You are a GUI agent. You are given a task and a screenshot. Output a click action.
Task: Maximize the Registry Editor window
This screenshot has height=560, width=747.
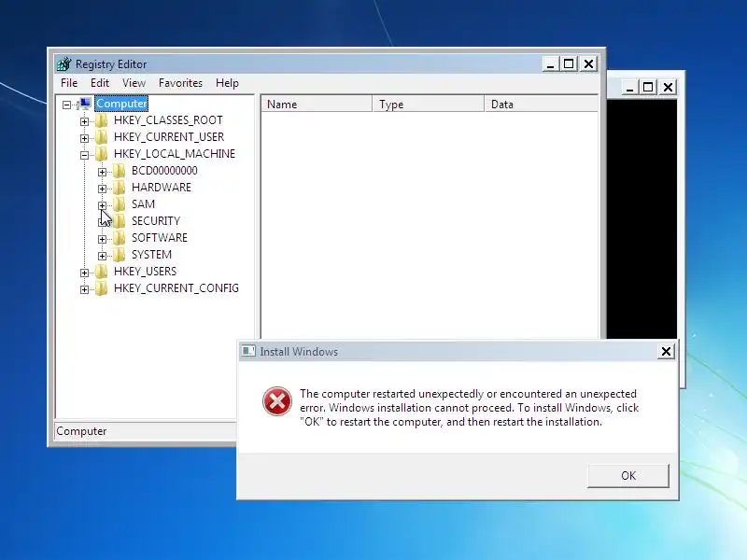coord(569,63)
